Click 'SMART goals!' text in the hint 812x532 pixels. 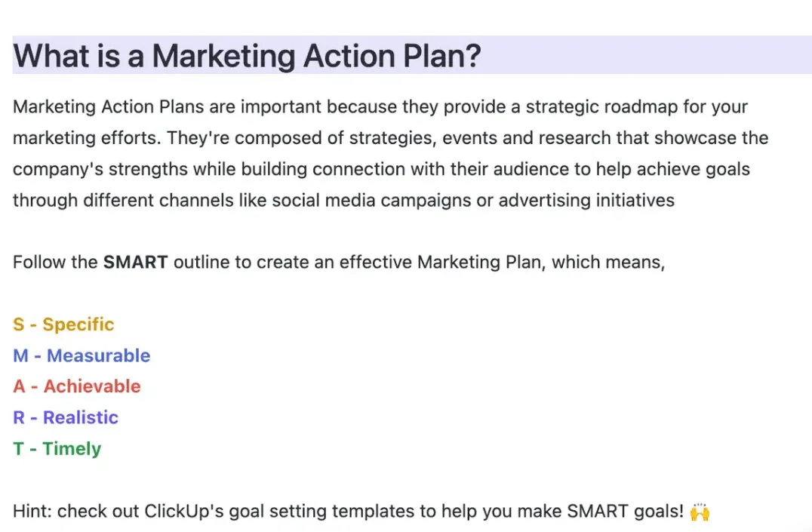tap(626, 512)
